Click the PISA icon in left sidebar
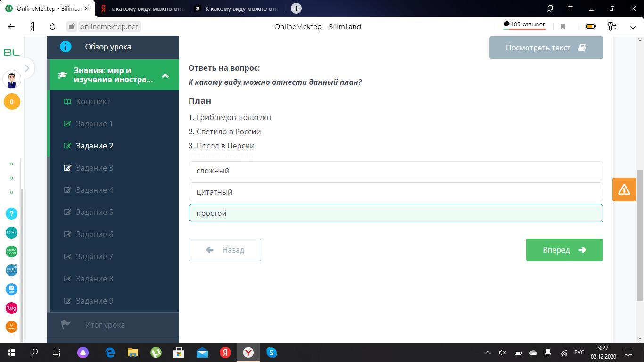The image size is (644, 362). 11,233
